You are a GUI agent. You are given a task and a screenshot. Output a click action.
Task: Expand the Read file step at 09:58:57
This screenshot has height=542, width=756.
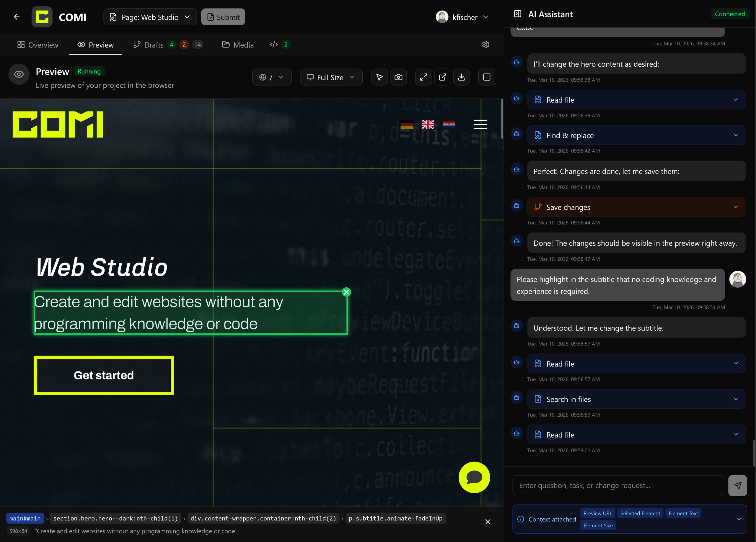tap(636, 363)
